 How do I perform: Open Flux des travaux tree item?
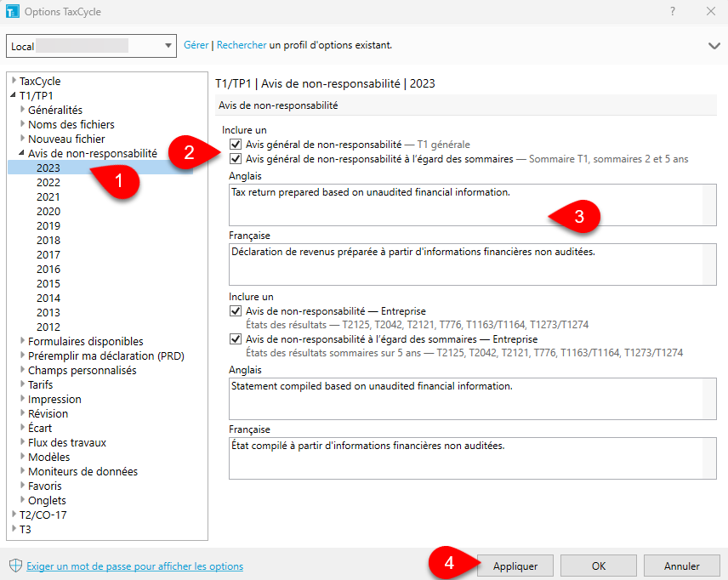tap(67, 442)
